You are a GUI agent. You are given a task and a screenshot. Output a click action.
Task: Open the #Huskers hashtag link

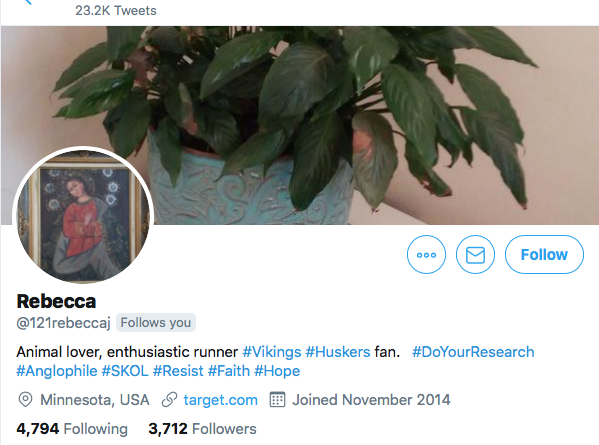(x=338, y=352)
